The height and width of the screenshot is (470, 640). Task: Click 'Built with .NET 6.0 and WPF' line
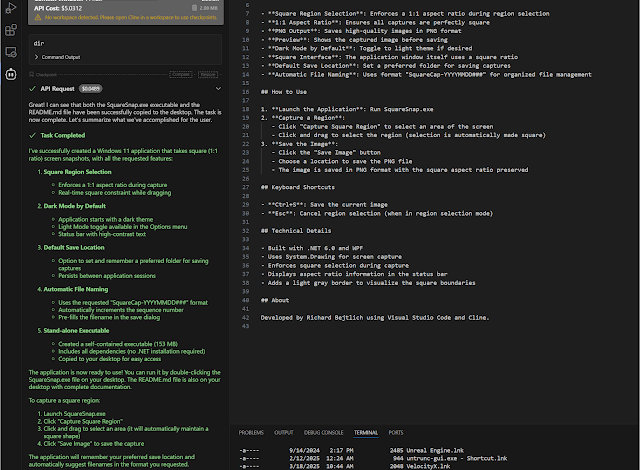[312, 248]
